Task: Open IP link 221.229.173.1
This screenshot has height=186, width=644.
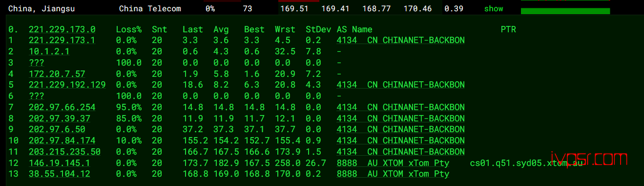Action: (x=62, y=41)
